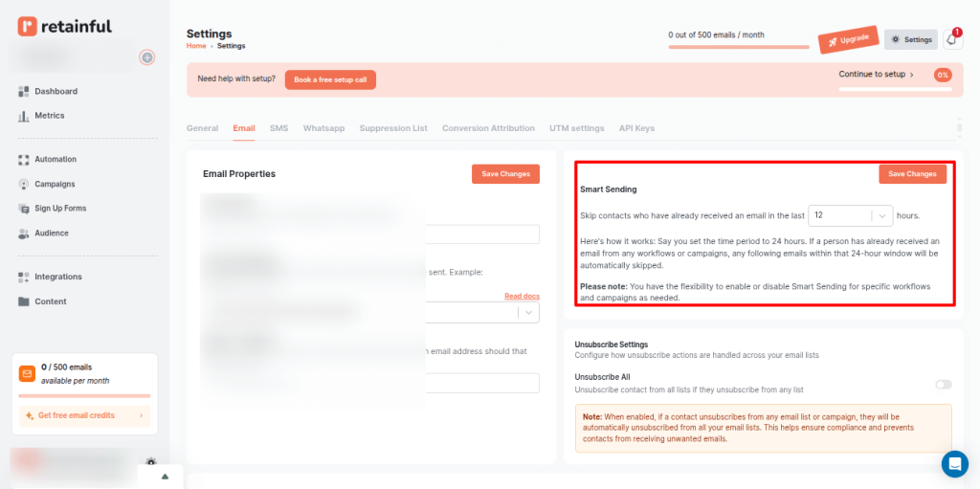Click the Content folder icon
Viewport: 980px width, 489px height.
pyautogui.click(x=24, y=301)
